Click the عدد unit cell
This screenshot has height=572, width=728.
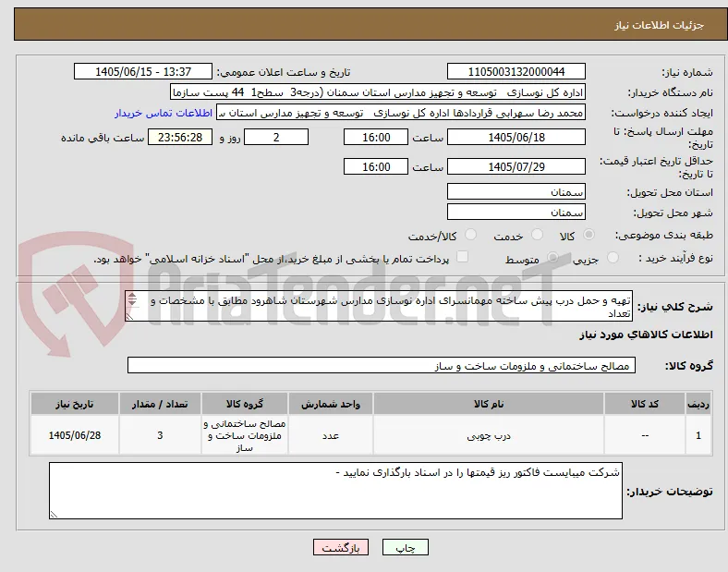point(331,435)
